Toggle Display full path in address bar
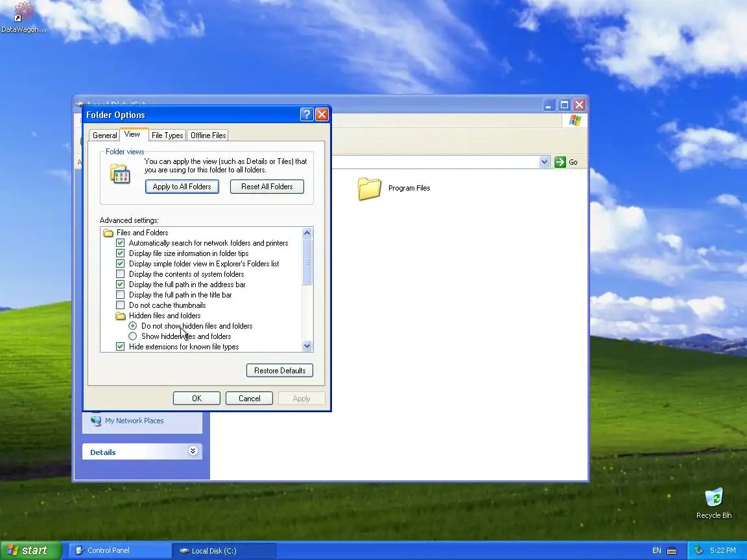The width and height of the screenshot is (747, 560). click(x=121, y=285)
